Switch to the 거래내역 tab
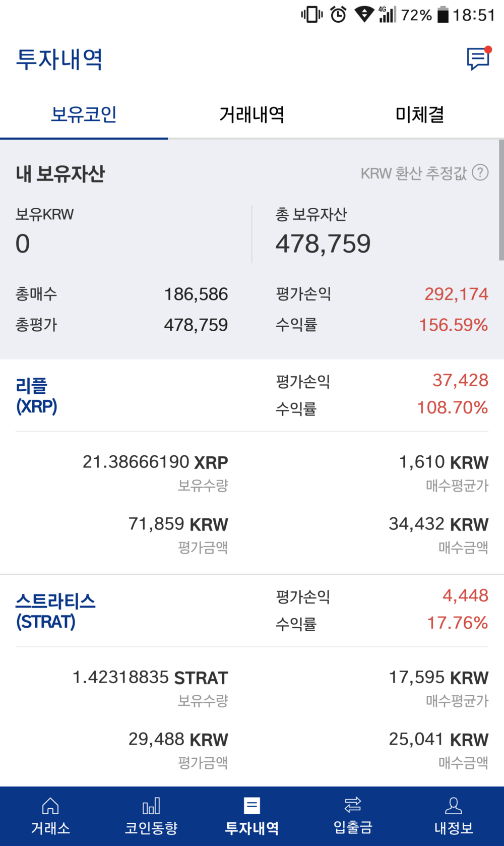 pos(251,114)
